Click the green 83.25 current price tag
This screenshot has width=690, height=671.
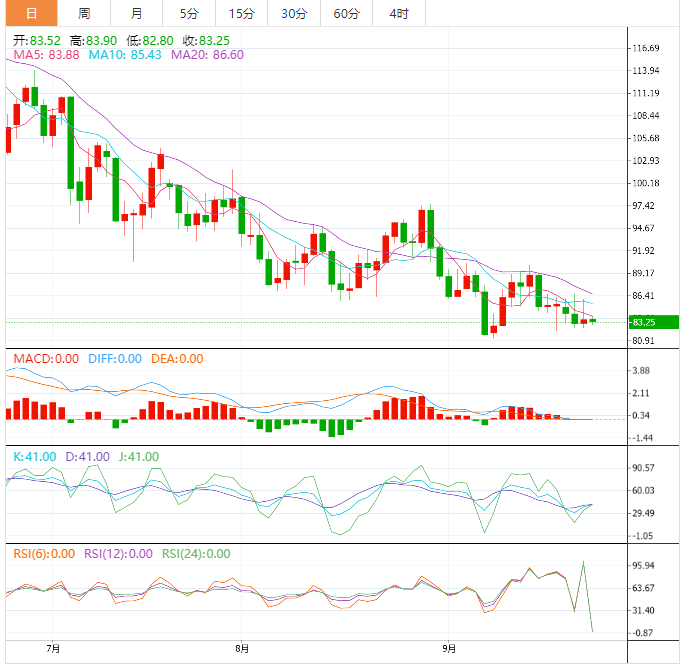click(x=653, y=322)
